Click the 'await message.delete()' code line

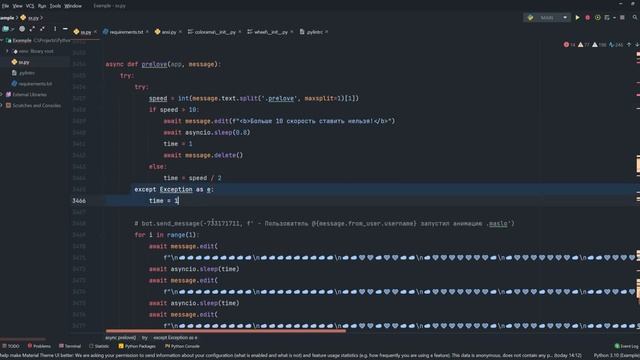[x=203, y=155]
